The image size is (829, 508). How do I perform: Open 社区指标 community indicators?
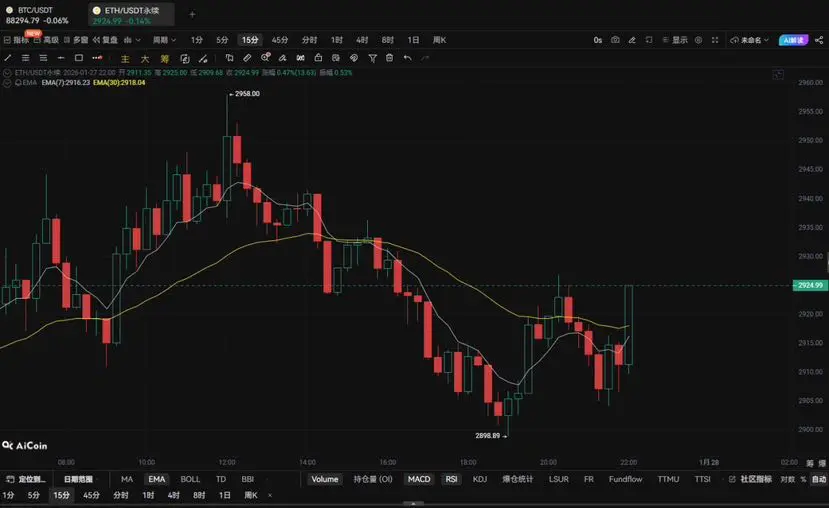751,479
